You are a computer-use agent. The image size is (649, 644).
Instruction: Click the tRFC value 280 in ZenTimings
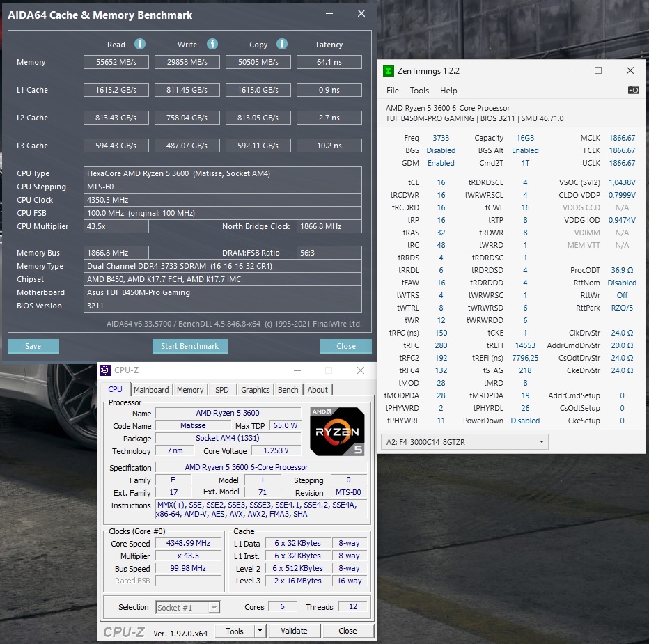(x=441, y=345)
